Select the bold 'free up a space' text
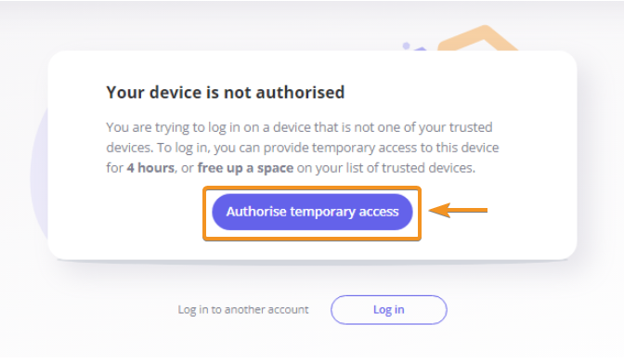624x364 pixels. point(245,168)
